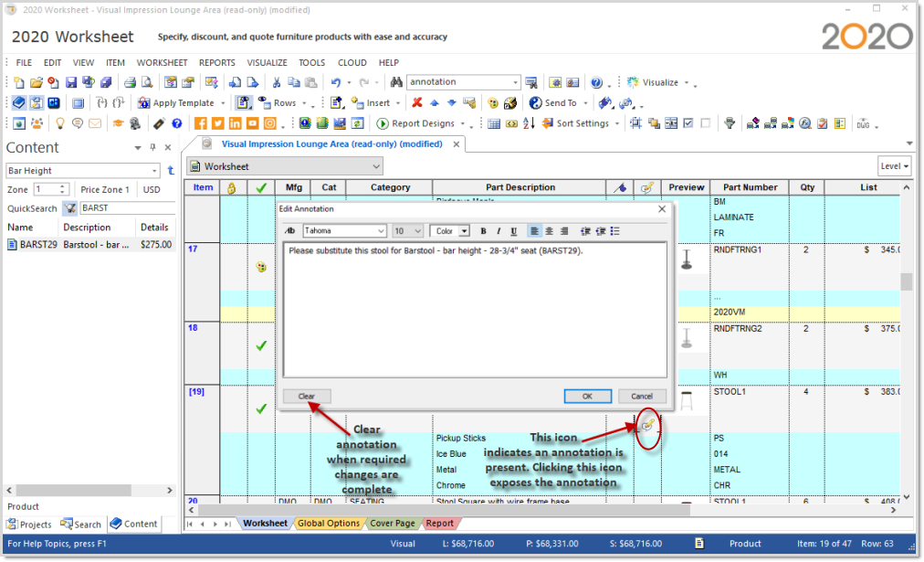The height and width of the screenshot is (562, 924).
Task: Open the FILE menu
Action: pyautogui.click(x=24, y=62)
